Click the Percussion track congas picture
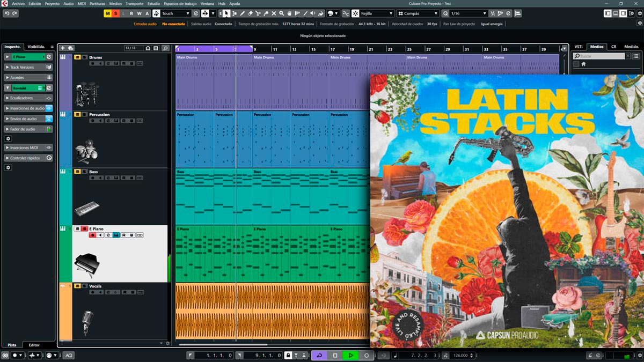Viewport: 644px width, 362px height. pos(86,152)
